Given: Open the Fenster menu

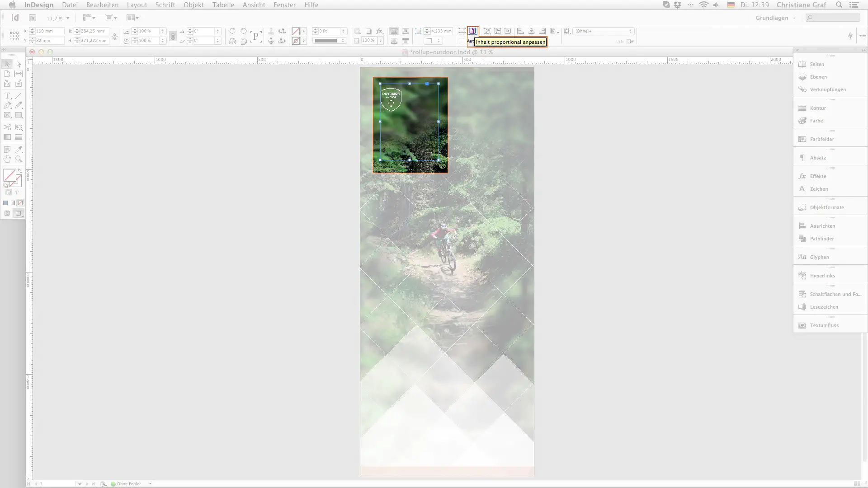Looking at the screenshot, I should point(284,5).
